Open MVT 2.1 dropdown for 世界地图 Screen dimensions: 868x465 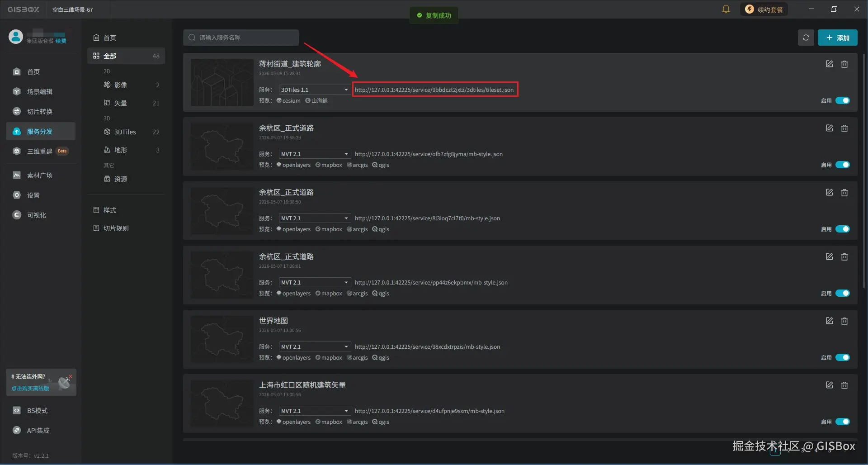[315, 346]
